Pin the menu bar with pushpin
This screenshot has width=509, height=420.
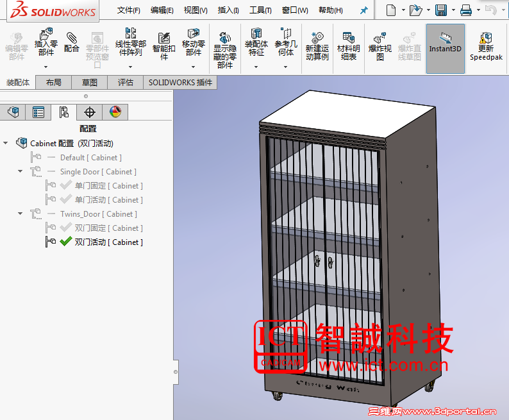pos(364,10)
